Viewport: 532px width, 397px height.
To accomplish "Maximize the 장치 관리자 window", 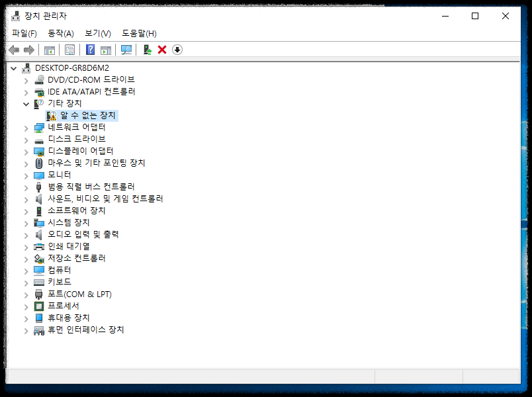I will point(475,16).
